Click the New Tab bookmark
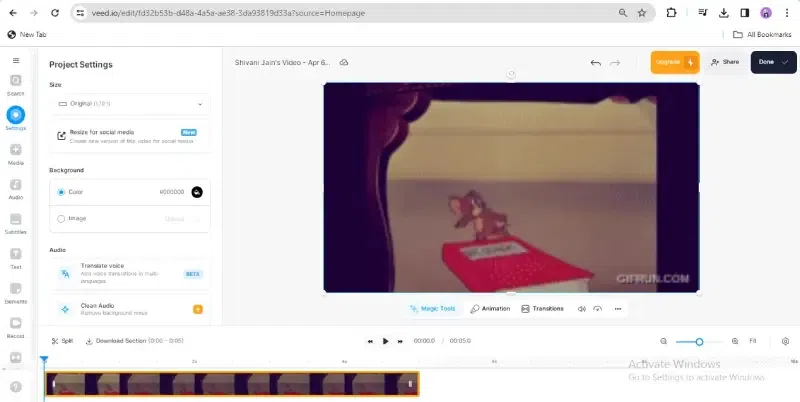 (27, 35)
